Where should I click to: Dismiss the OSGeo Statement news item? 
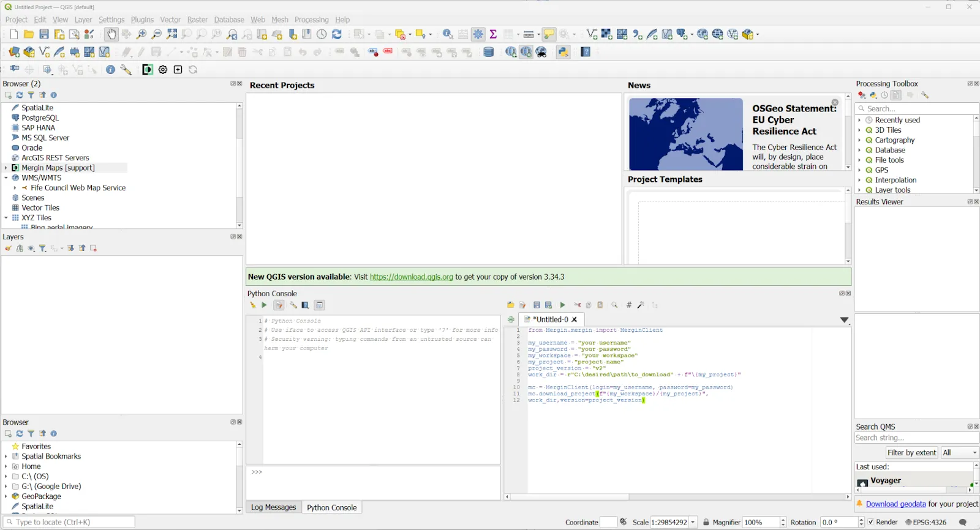click(x=835, y=102)
